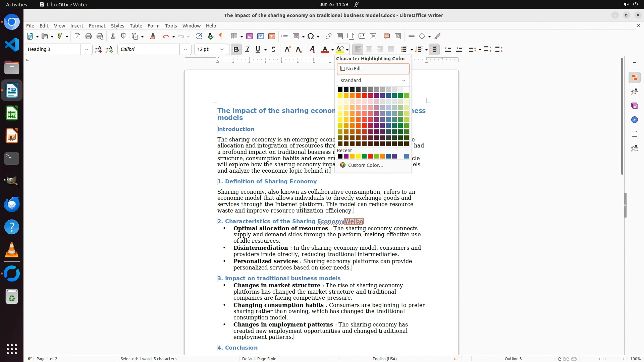This screenshot has height=362, width=644.
Task: Click the Strikethrough formatting icon
Action: pyautogui.click(x=273, y=49)
